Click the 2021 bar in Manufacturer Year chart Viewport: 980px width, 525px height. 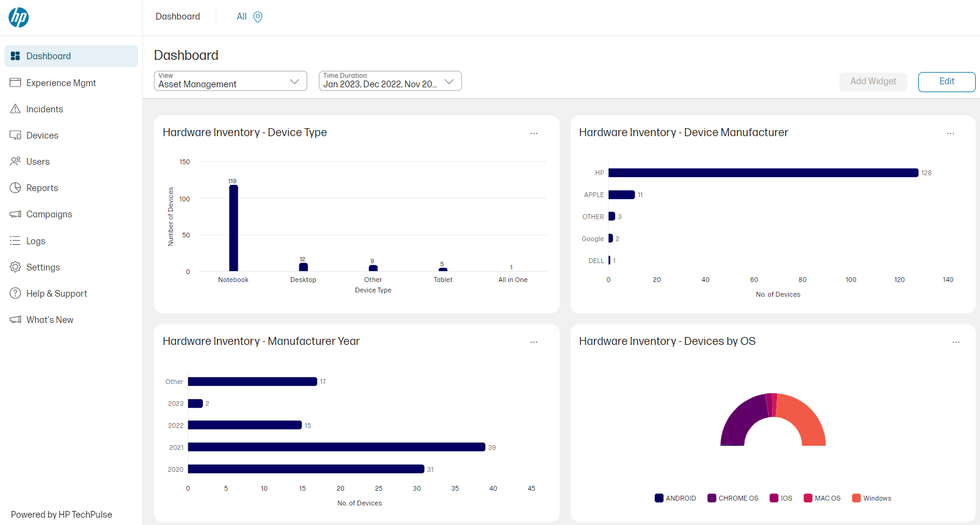[x=337, y=447]
